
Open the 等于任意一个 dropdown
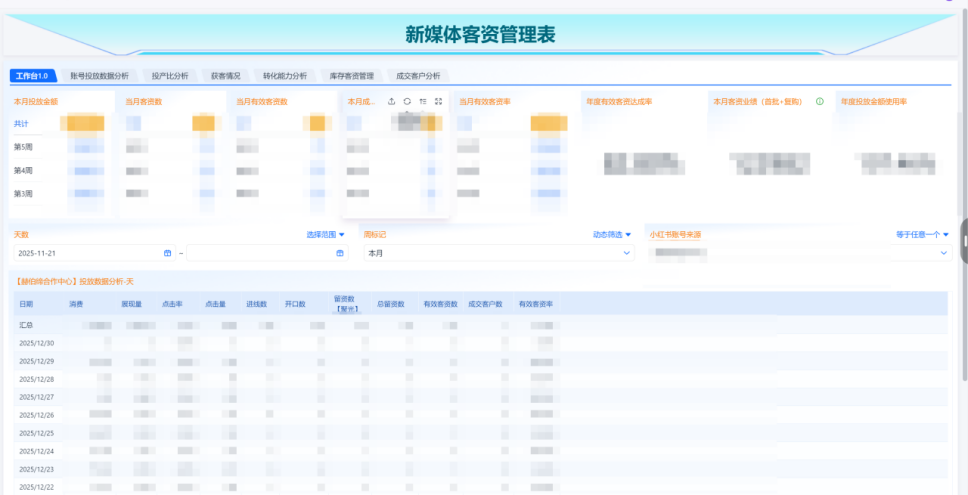pos(922,235)
